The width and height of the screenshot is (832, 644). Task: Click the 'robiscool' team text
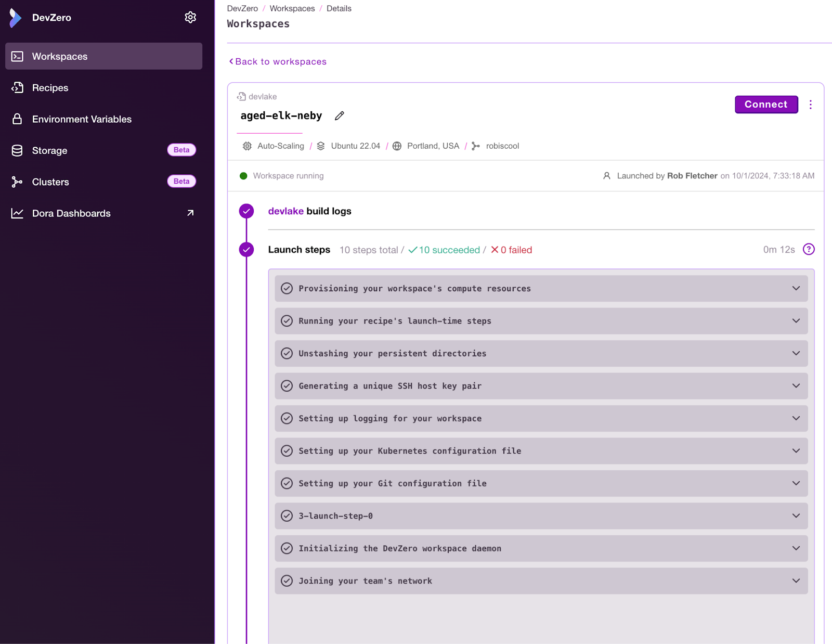[502, 146]
